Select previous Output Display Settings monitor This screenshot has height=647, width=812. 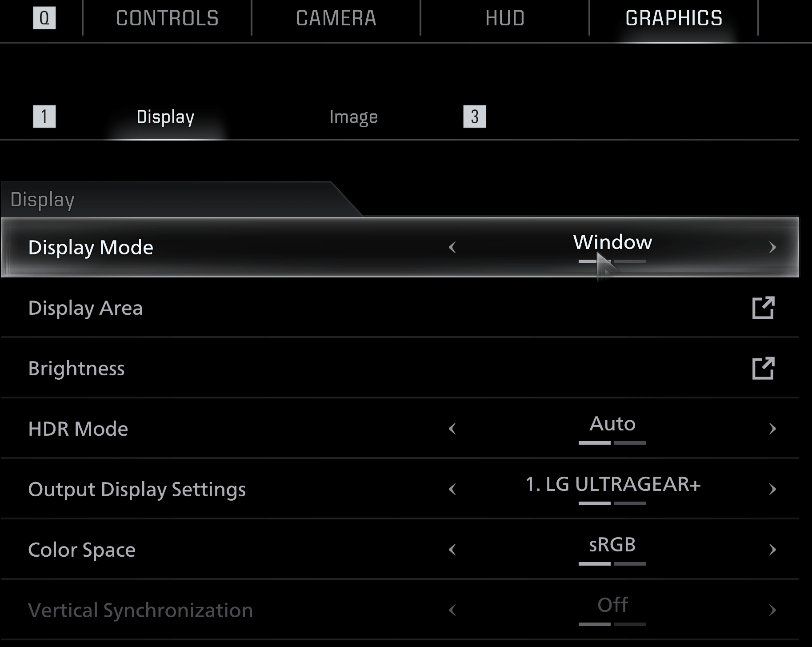click(x=452, y=489)
